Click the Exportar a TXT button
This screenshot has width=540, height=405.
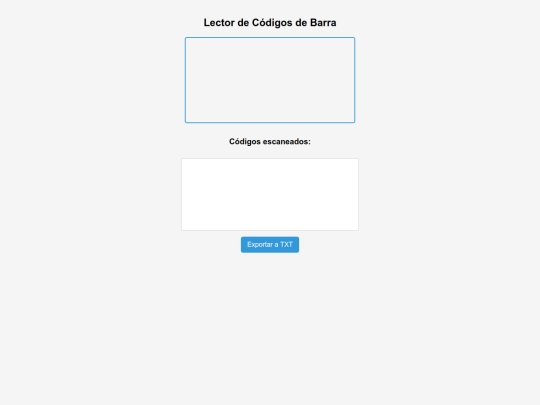coord(270,245)
